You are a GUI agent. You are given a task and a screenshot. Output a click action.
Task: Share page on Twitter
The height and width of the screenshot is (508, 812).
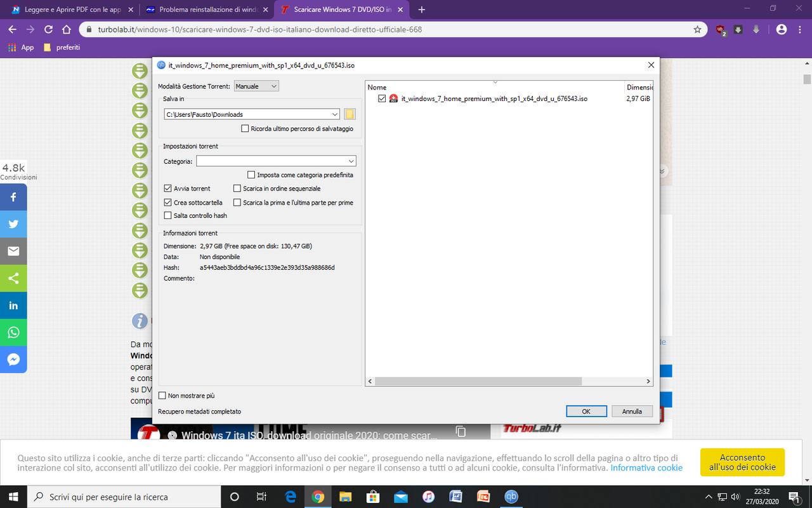pyautogui.click(x=13, y=224)
